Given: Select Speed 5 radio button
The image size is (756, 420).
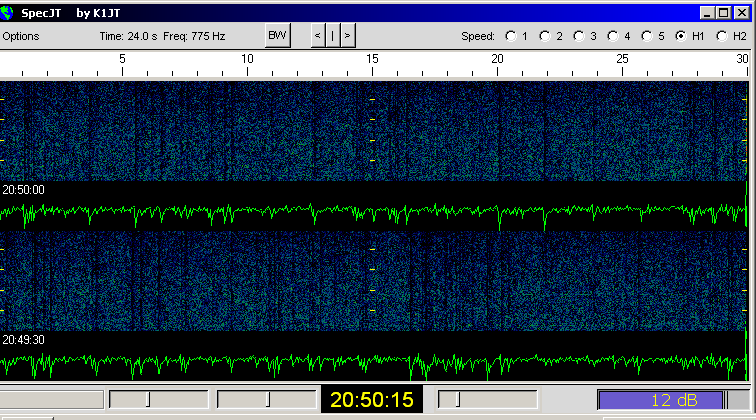Looking at the screenshot, I should pyautogui.click(x=647, y=36).
